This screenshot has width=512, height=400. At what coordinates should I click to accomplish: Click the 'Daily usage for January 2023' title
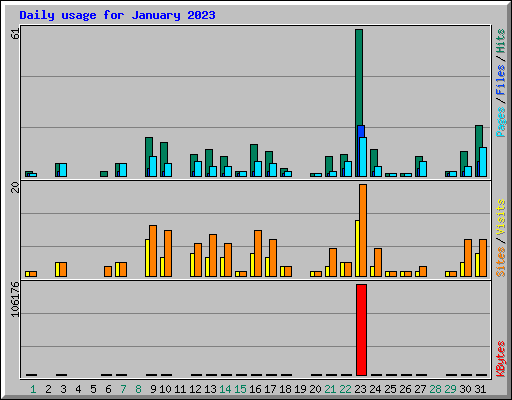pos(117,15)
